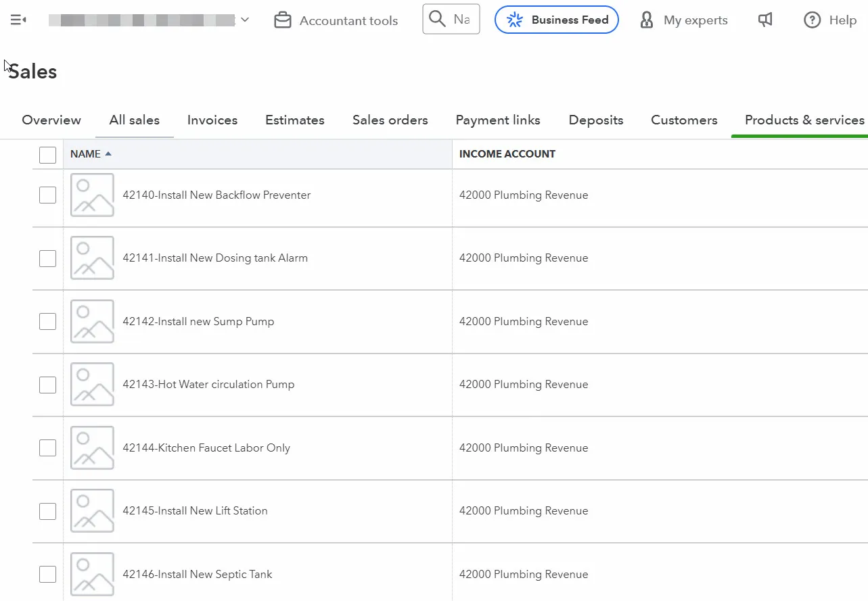This screenshot has height=601, width=868.
Task: Open the 42143-Hot Water circulation Pump item
Action: point(208,385)
